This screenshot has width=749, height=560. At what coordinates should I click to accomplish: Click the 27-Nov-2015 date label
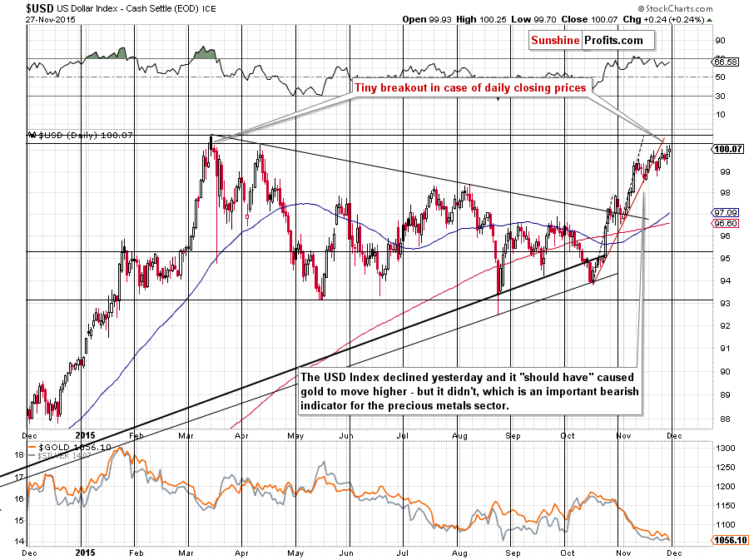coord(50,20)
